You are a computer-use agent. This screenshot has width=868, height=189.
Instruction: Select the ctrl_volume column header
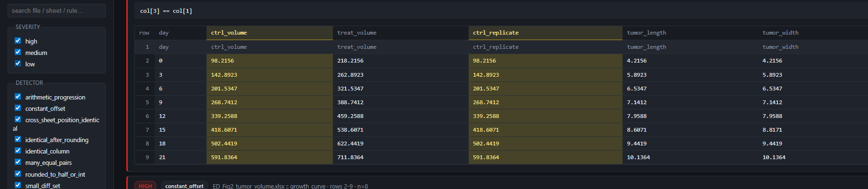(x=270, y=33)
